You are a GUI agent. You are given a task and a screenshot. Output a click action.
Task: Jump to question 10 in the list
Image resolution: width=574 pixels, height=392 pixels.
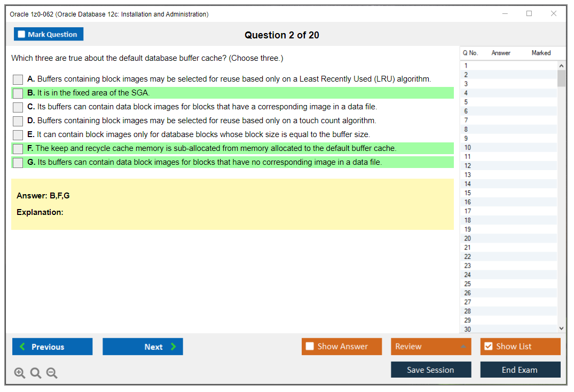tap(468, 148)
